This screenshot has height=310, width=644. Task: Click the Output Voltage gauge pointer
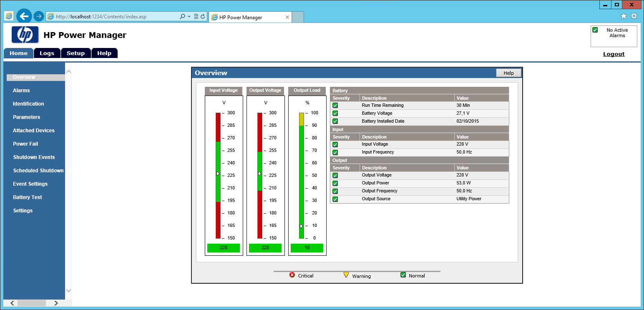coord(259,173)
